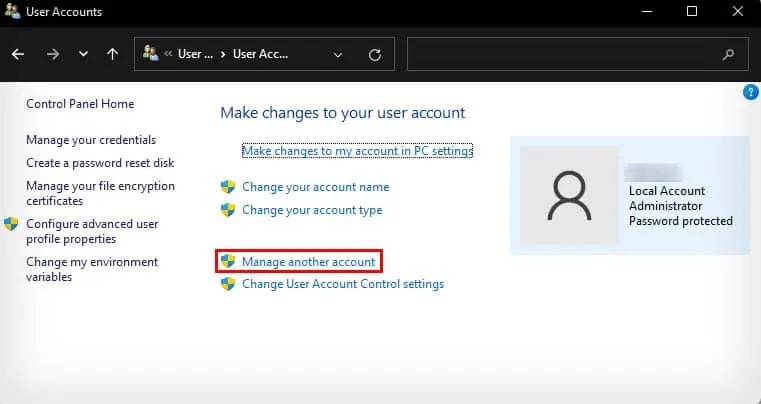Open Create a password reset disk

pos(100,163)
